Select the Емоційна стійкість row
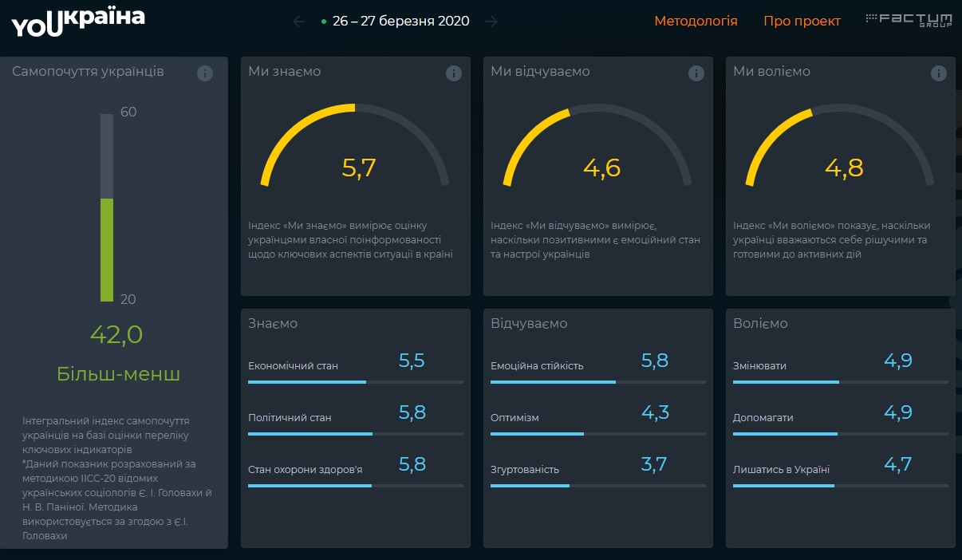 point(537,366)
